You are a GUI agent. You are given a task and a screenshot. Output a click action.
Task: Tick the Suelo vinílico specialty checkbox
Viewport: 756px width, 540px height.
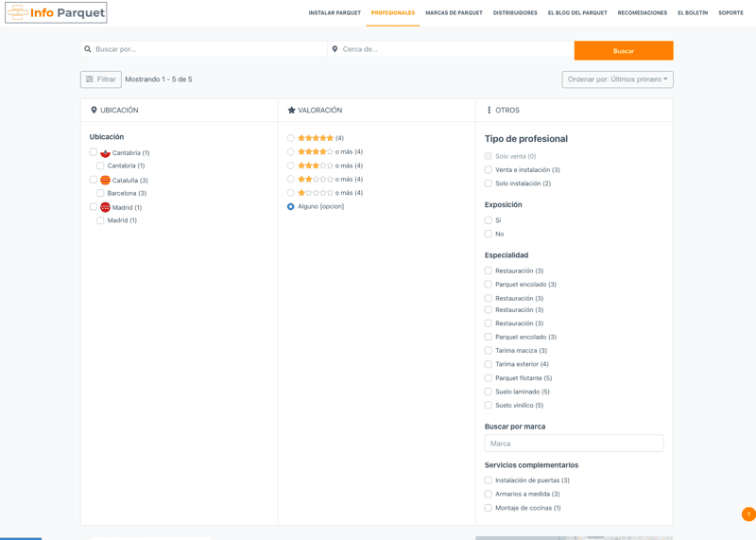[x=489, y=405]
